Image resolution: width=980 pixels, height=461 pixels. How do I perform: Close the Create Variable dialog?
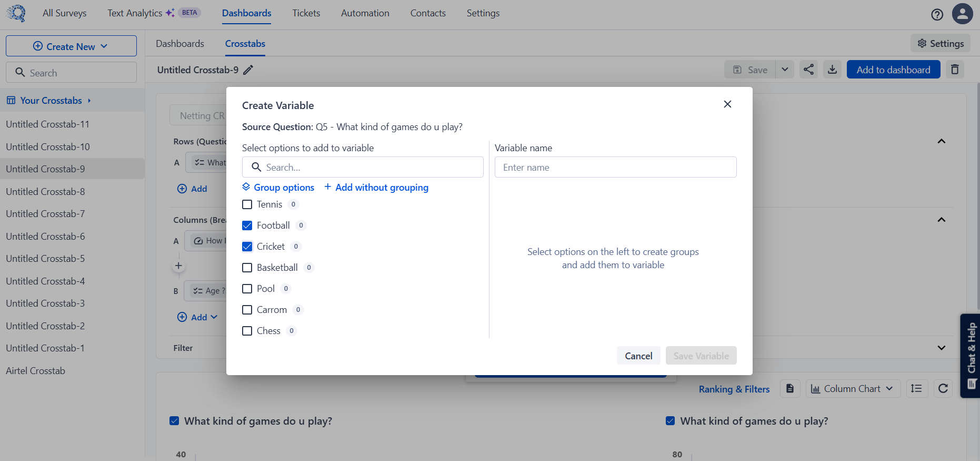click(x=727, y=104)
